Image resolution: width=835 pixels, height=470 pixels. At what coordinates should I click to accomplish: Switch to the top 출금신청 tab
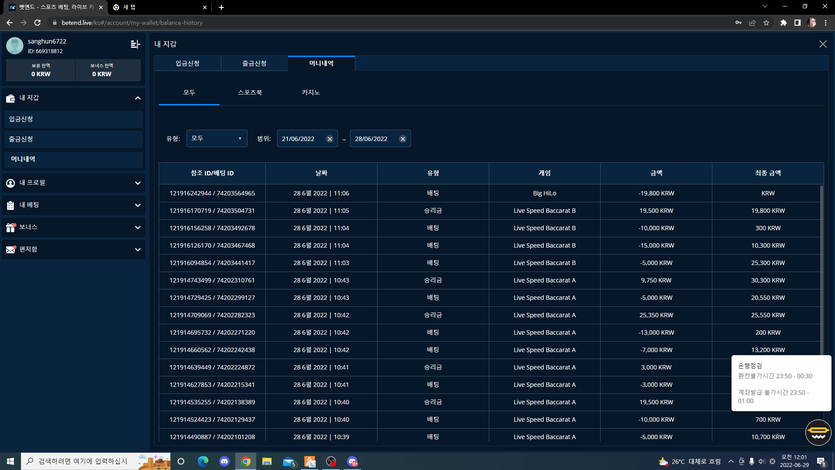click(x=255, y=63)
